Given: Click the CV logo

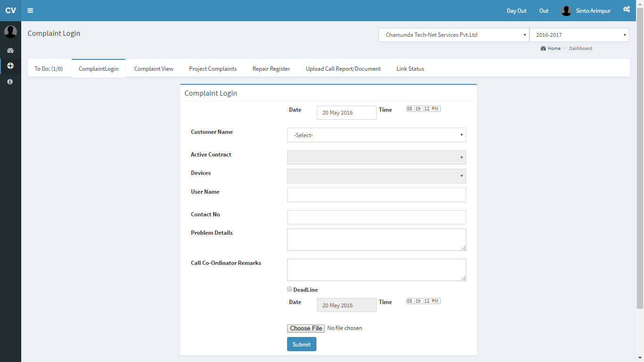Looking at the screenshot, I should pos(10,10).
